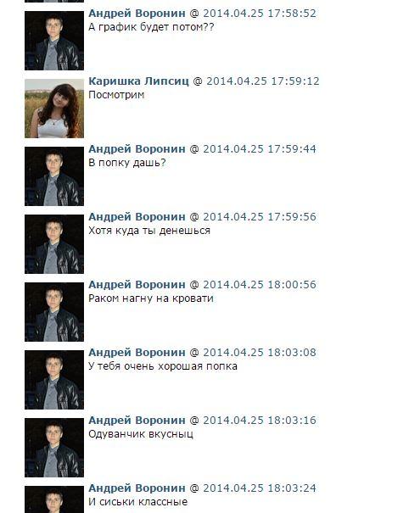
Task: Click avatar next to 18:03:08 message
Action: click(x=54, y=380)
